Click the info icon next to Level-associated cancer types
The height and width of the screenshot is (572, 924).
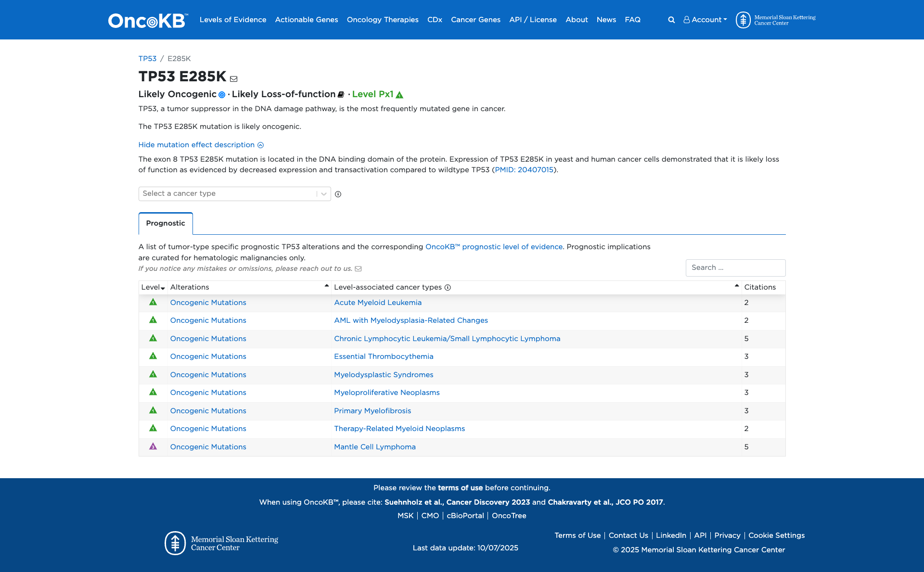447,287
